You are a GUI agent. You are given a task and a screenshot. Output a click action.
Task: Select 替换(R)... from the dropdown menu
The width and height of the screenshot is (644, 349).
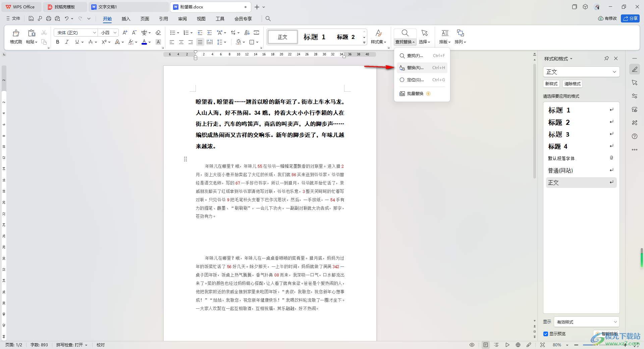click(422, 68)
